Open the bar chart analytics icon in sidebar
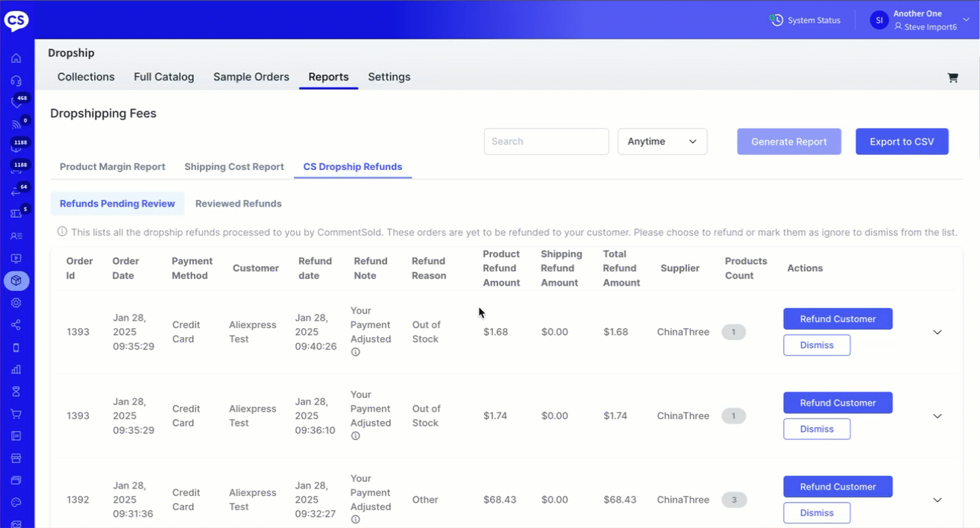 (16, 369)
